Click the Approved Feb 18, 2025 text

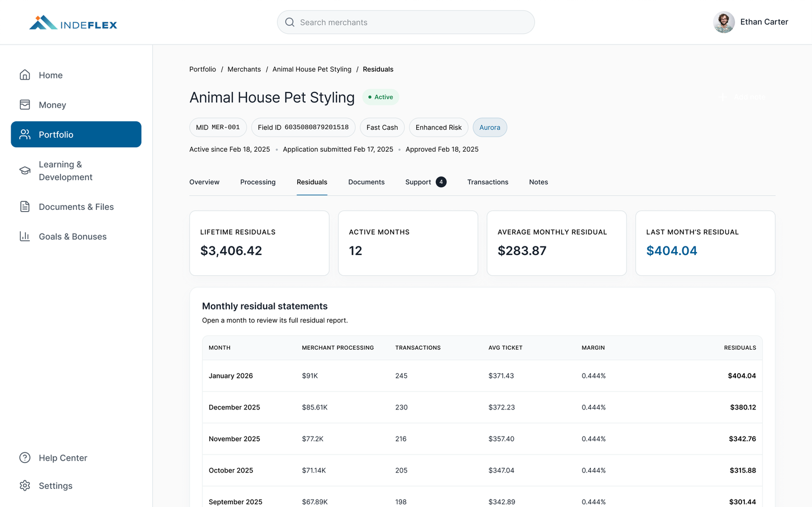pyautogui.click(x=442, y=149)
